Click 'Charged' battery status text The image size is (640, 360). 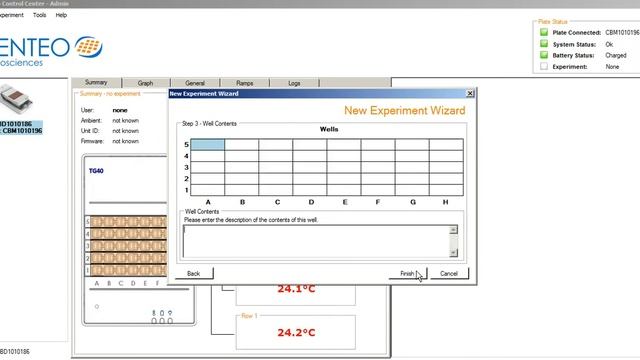pyautogui.click(x=616, y=56)
